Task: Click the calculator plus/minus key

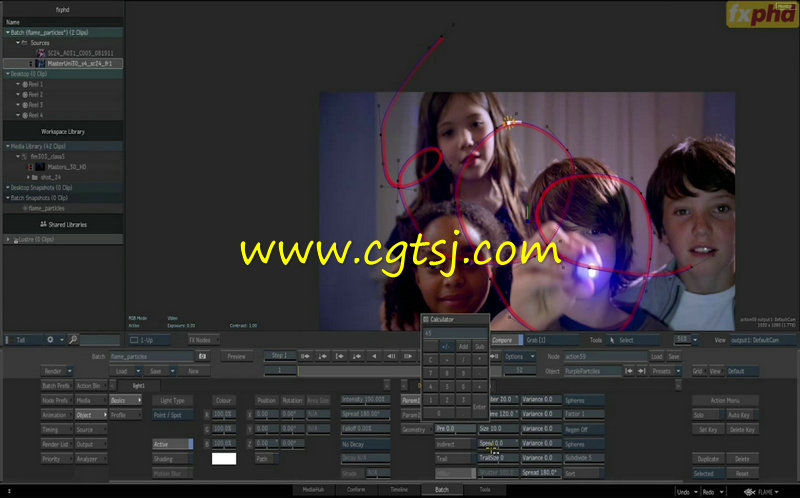Action: point(445,346)
